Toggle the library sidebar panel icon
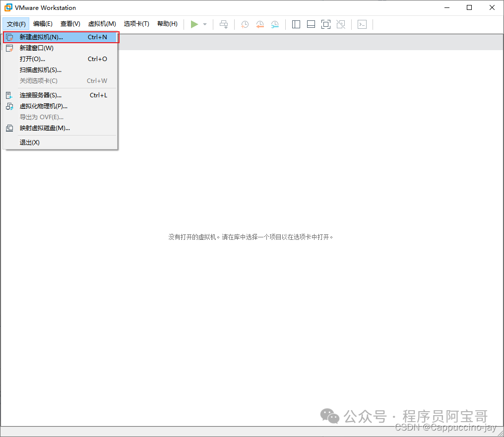 [296, 24]
